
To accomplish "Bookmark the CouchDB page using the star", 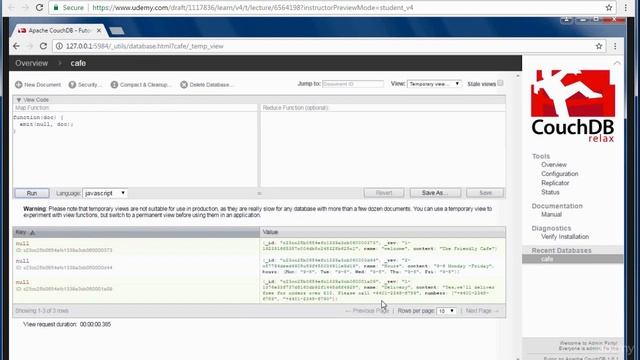I will tap(599, 46).
